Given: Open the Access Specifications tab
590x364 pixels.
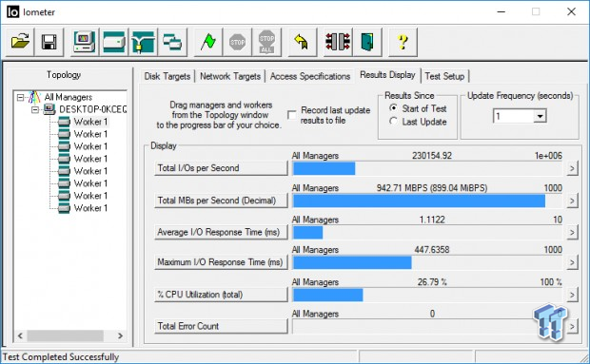Looking at the screenshot, I should [x=310, y=76].
